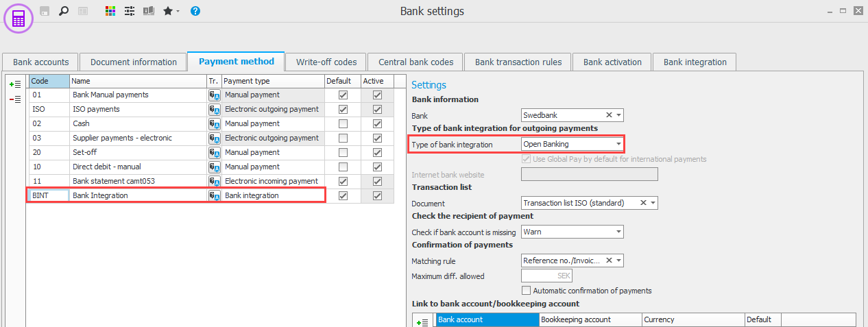Enable Default checkbox for Cash

pos(343,124)
